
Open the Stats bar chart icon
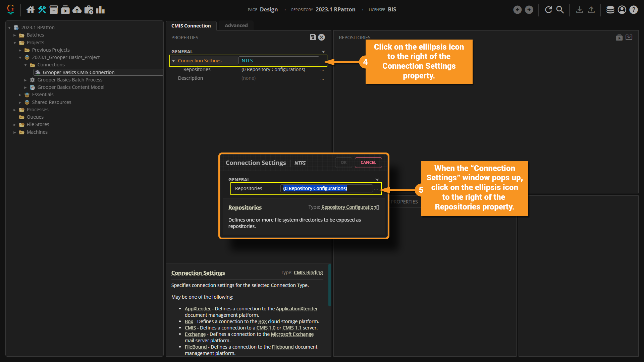click(x=100, y=10)
